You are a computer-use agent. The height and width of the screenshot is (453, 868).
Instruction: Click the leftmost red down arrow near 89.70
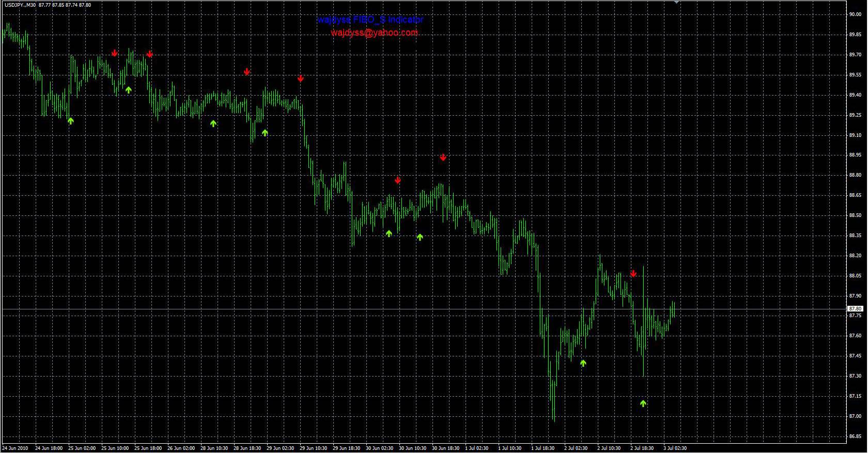coord(115,53)
